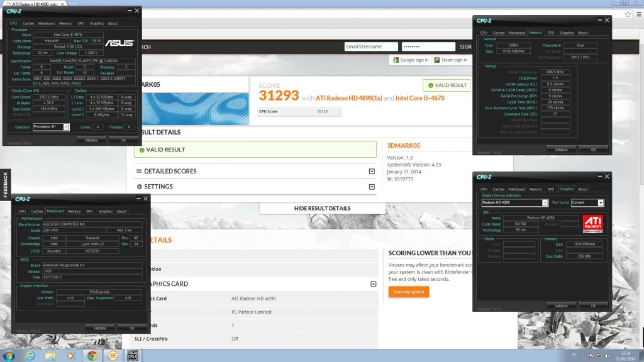The image size is (644, 362).
Task: Click Validate in the CPU-Z Mainboard window
Action: (100, 328)
